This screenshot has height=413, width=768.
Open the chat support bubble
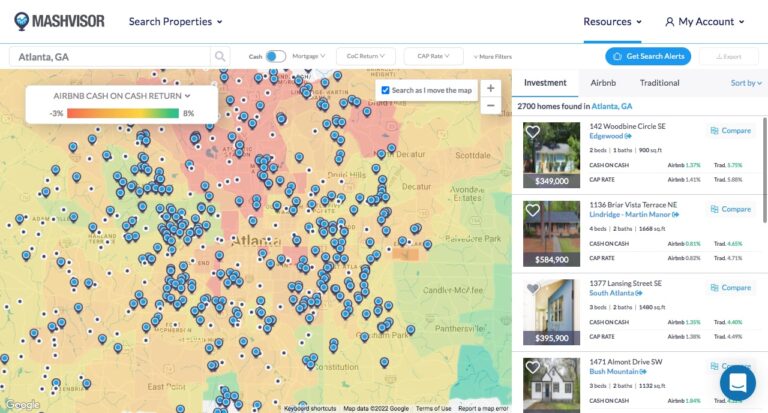click(737, 382)
